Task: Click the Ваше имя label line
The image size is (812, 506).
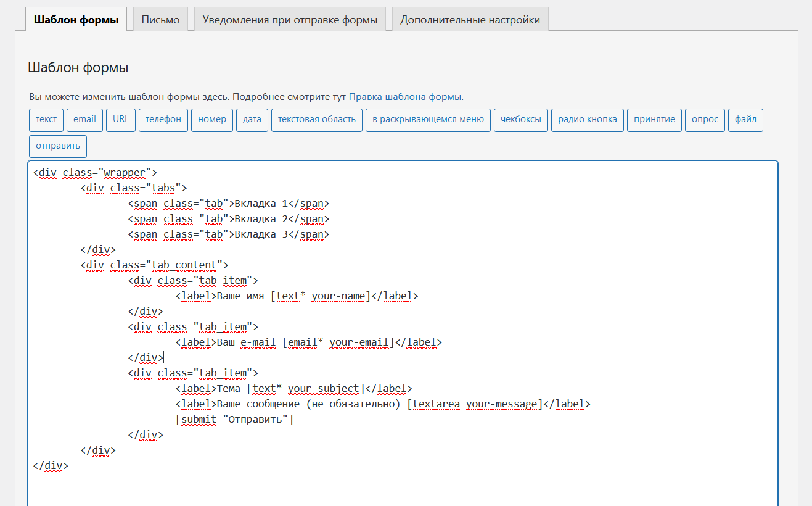Action: 297,296
